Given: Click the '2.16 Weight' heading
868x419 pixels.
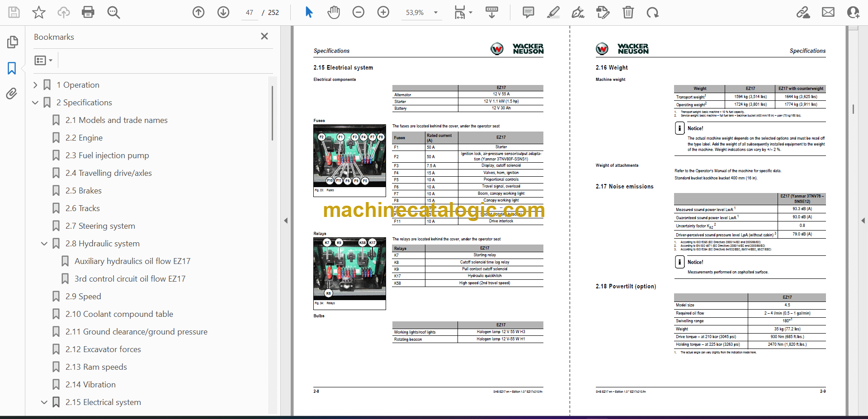Looking at the screenshot, I should (x=612, y=67).
